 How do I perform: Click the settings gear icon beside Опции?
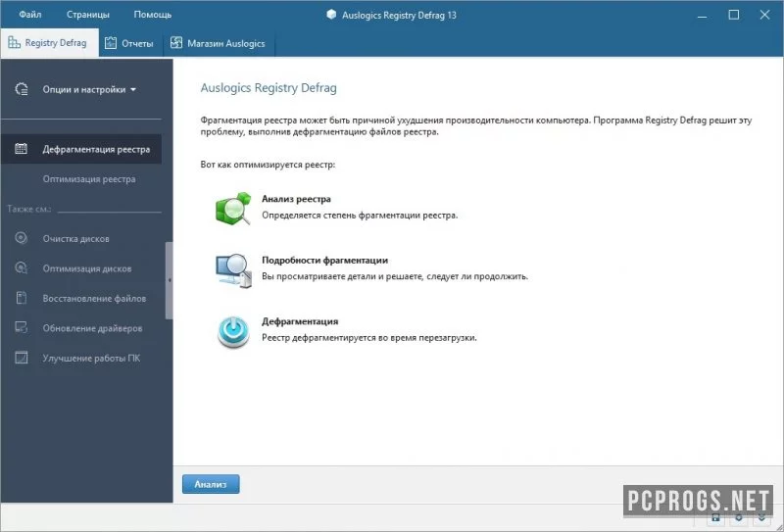(22, 89)
